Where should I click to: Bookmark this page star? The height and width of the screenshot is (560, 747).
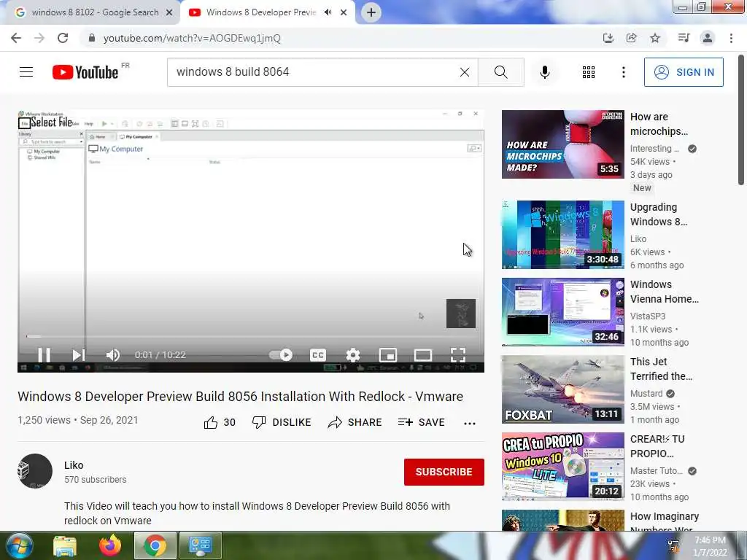(x=655, y=38)
